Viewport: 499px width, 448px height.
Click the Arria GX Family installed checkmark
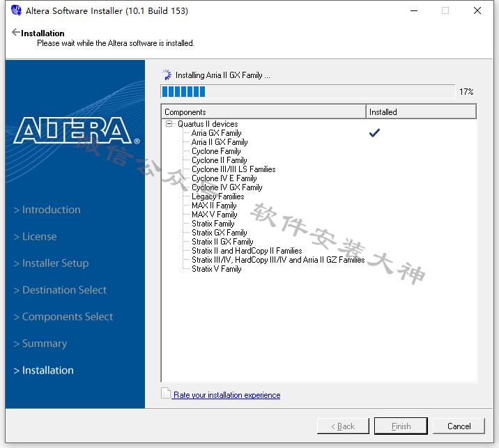pyautogui.click(x=374, y=132)
